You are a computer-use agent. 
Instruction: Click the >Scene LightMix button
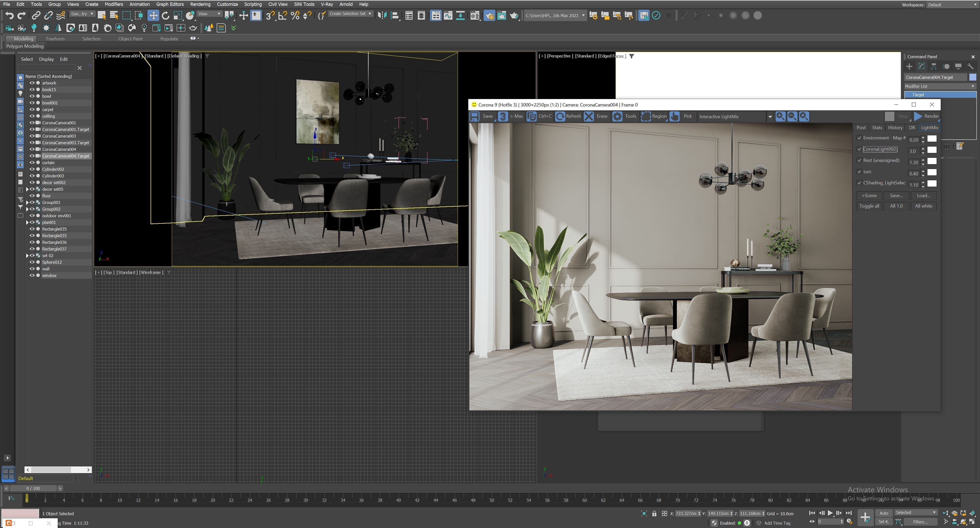coord(869,196)
